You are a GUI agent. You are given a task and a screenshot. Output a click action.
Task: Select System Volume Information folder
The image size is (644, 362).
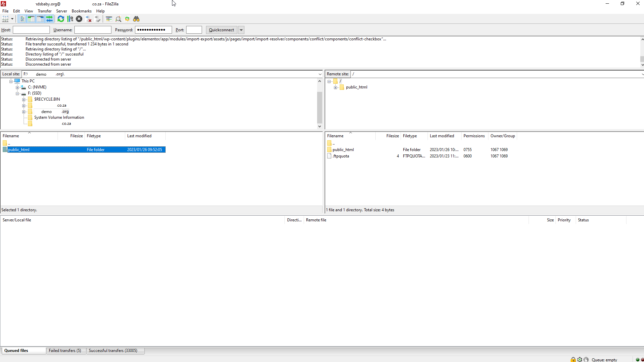(59, 117)
